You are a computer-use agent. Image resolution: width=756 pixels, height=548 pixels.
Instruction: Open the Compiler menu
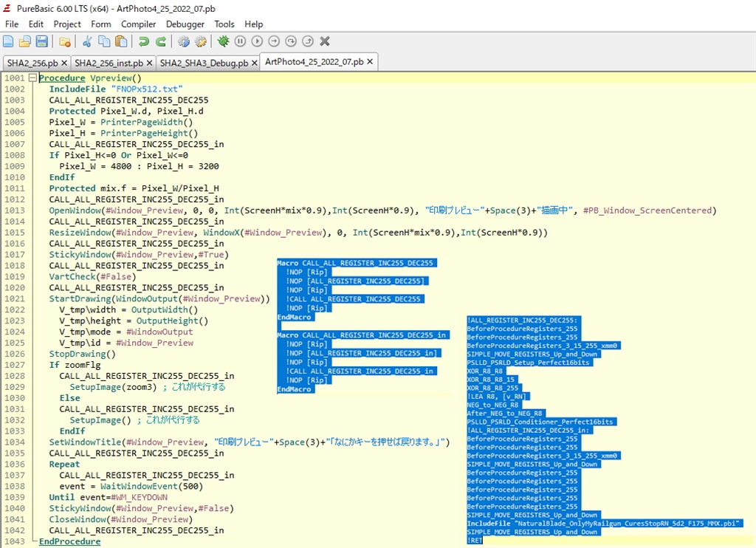click(x=138, y=24)
